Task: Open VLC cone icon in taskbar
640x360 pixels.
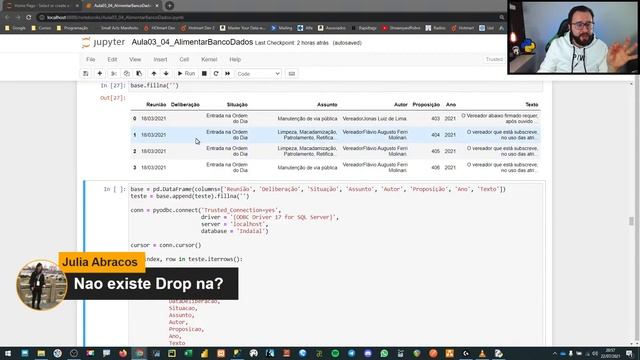Action: (482, 353)
